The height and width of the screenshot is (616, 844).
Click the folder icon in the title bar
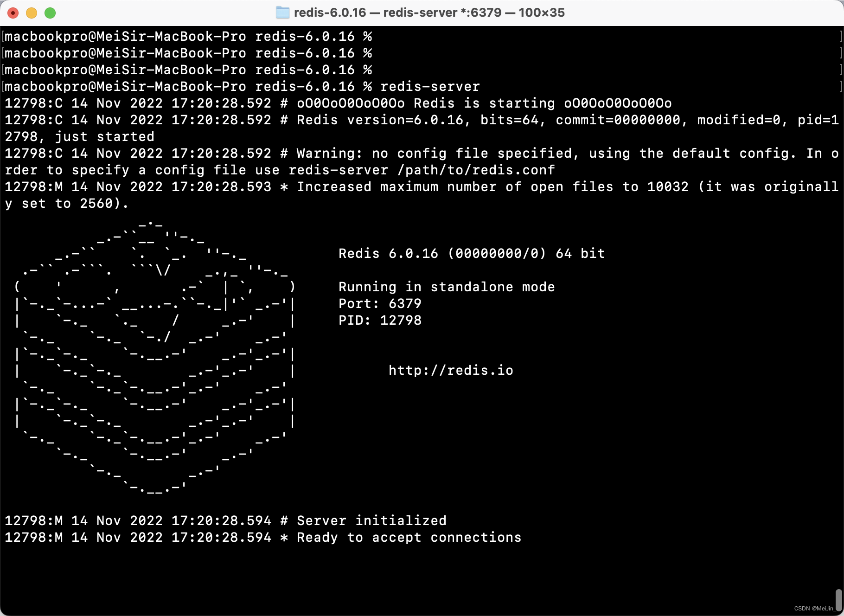tap(282, 13)
